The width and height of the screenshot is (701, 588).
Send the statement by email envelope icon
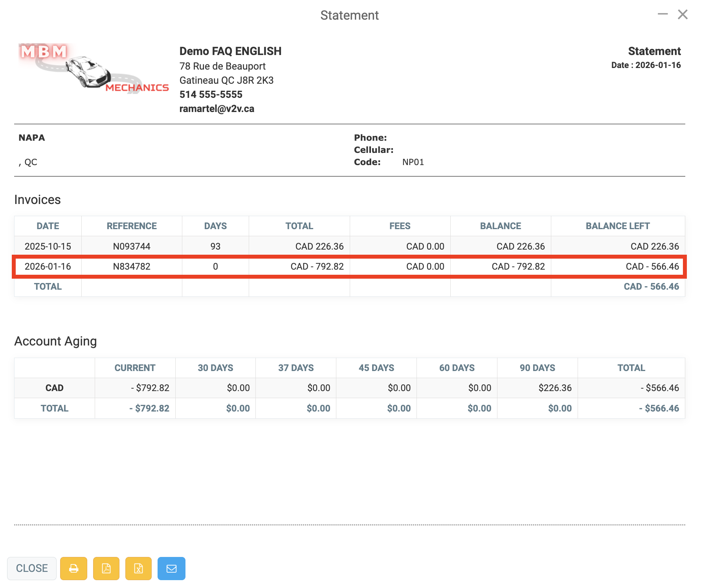tap(171, 568)
